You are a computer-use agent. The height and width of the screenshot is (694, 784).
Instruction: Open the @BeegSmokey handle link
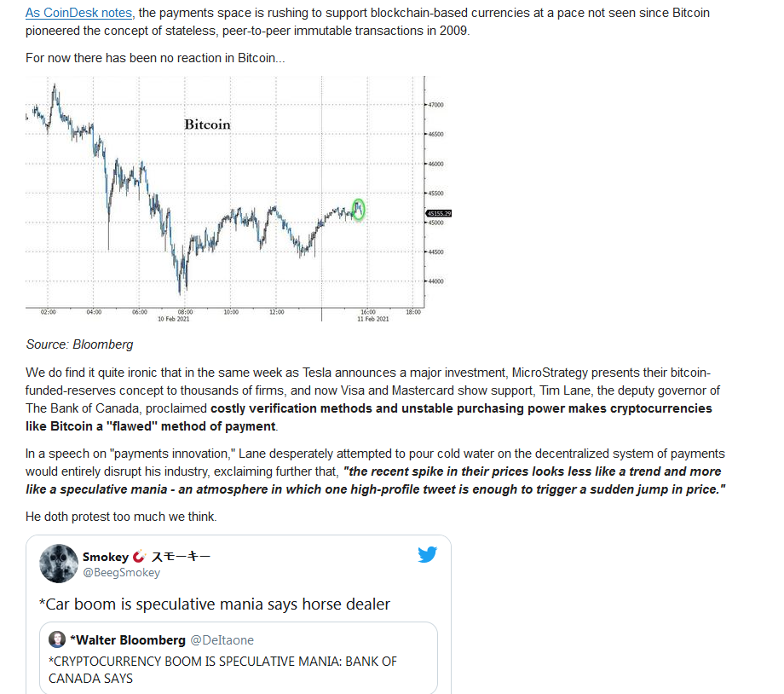click(x=121, y=573)
